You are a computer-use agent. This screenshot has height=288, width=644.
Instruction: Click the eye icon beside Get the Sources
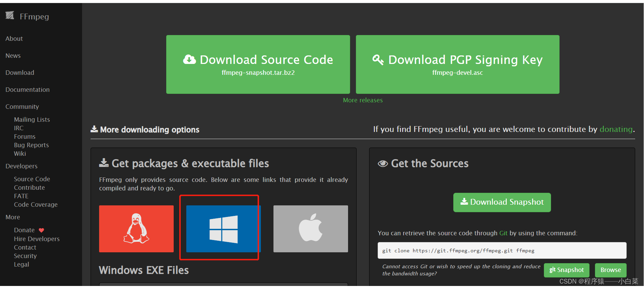[383, 164]
